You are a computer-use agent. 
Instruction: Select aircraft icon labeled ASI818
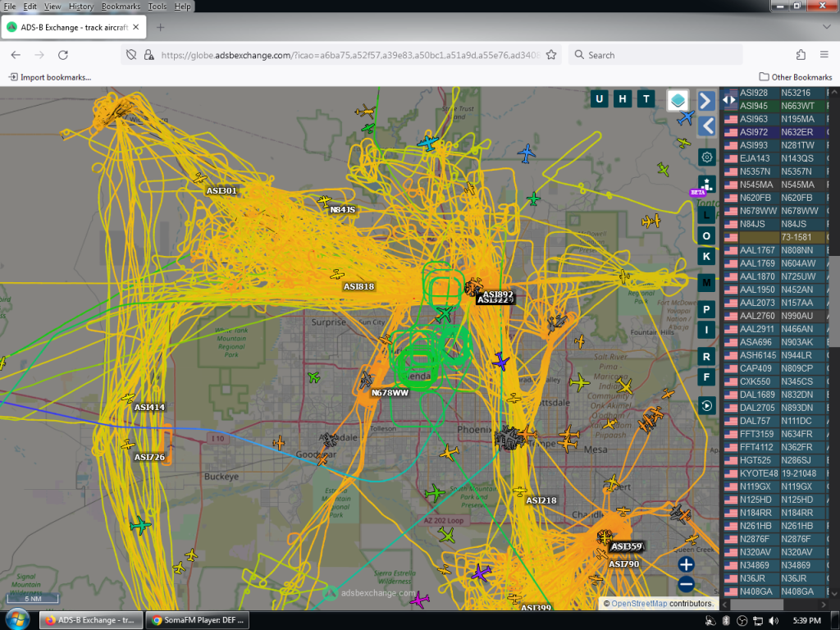[x=337, y=275]
